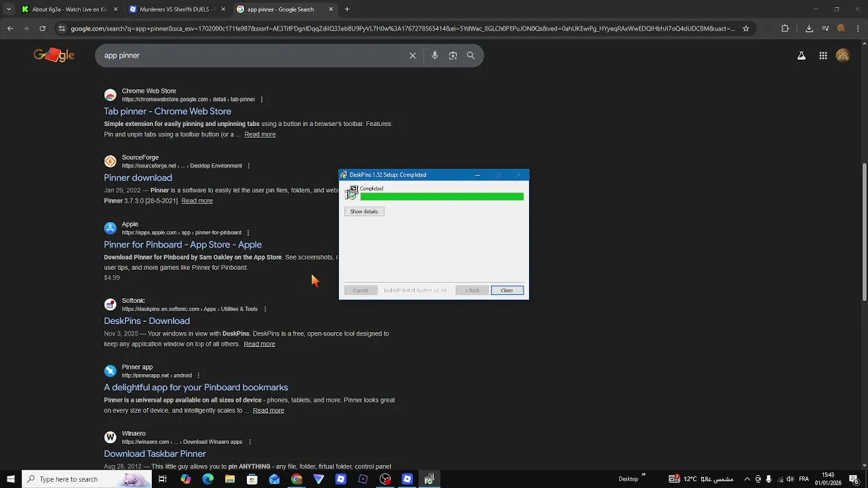Open Chrome extensions puzzle icon
The height and width of the screenshot is (488, 868).
pyautogui.click(x=785, y=28)
